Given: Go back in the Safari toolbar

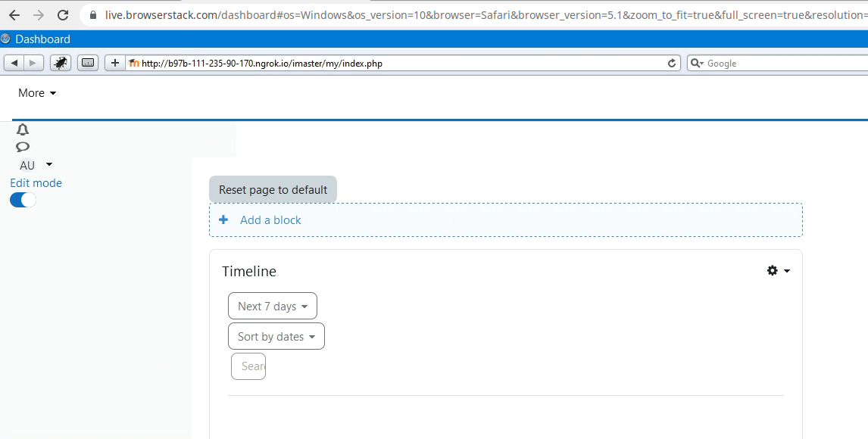Looking at the screenshot, I should pos(14,63).
